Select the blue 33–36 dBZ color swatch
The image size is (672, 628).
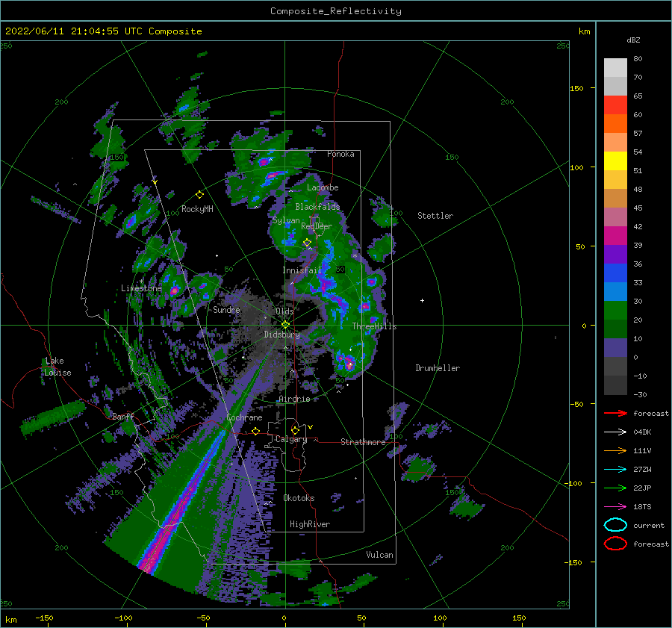coord(615,273)
